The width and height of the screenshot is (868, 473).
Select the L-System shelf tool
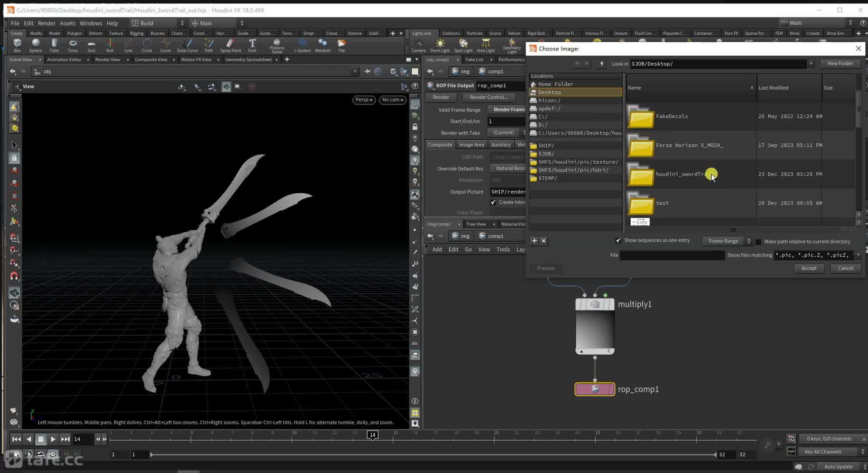click(302, 45)
